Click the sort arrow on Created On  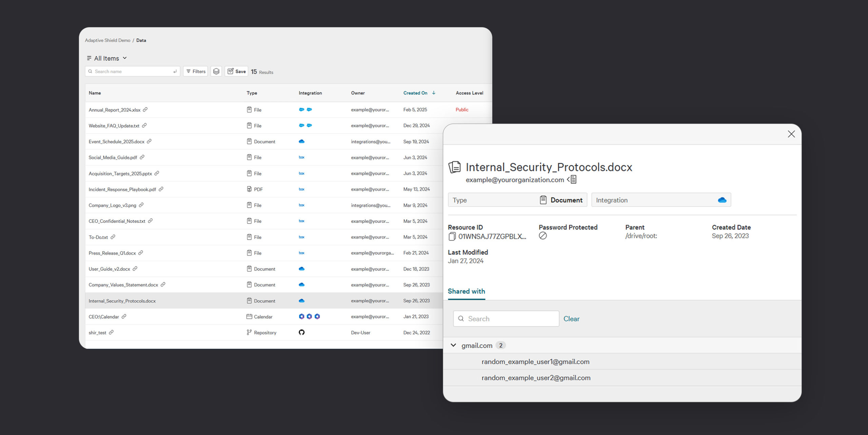click(434, 93)
